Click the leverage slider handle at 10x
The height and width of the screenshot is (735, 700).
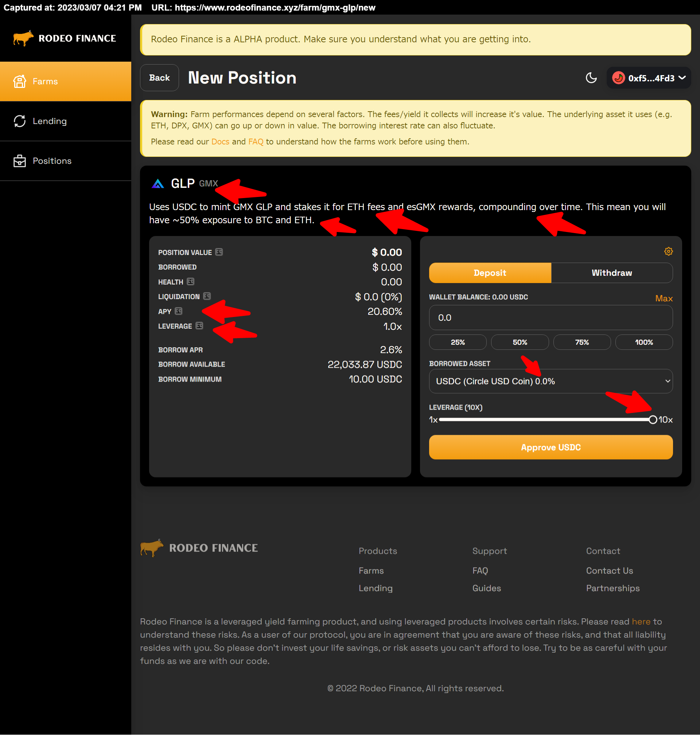click(x=653, y=419)
